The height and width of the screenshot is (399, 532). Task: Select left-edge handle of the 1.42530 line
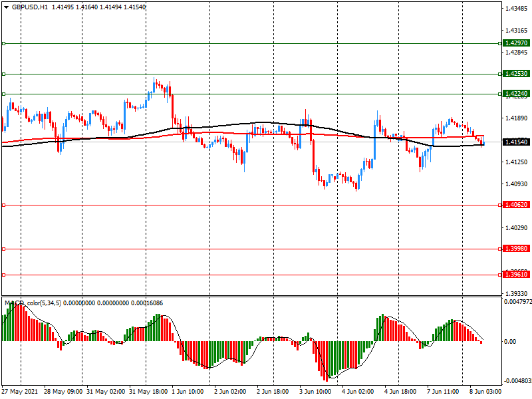[x=3, y=74]
